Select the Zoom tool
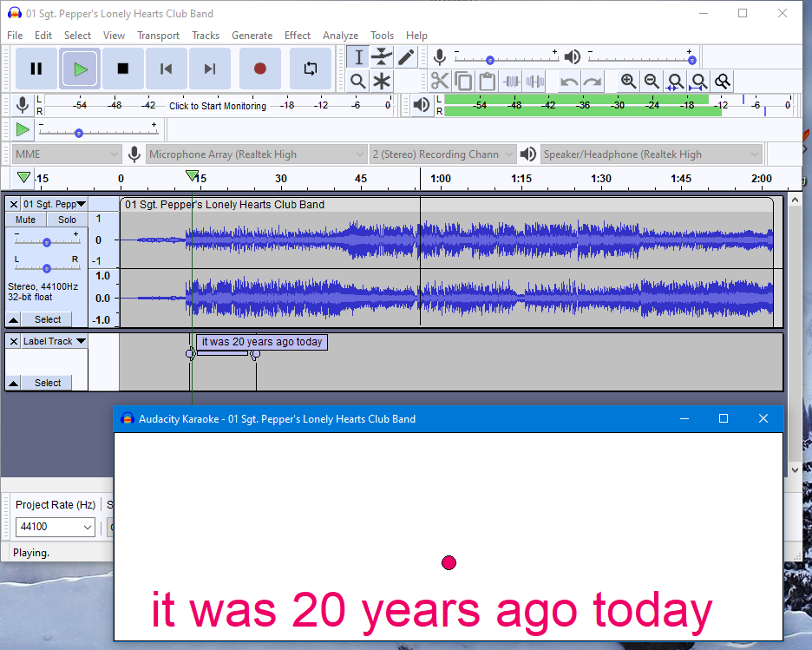The width and height of the screenshot is (812, 650). (358, 81)
